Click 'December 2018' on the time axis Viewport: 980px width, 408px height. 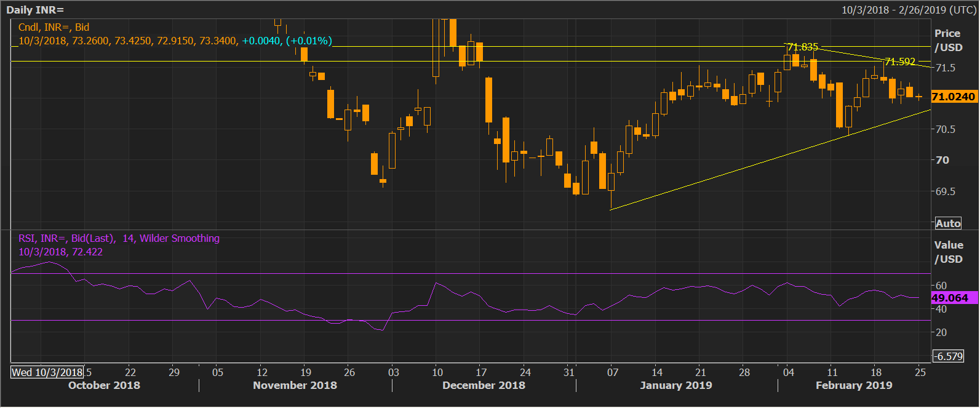484,385
